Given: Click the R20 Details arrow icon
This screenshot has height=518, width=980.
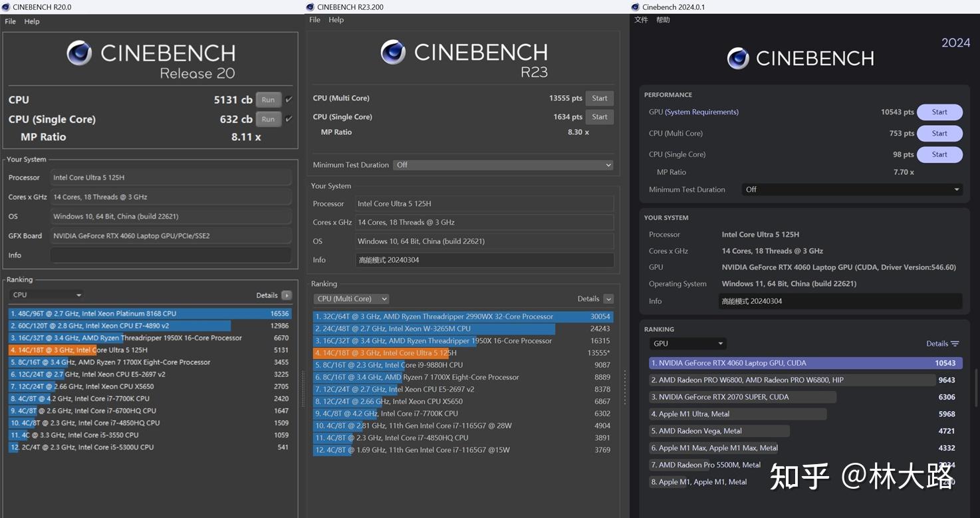Looking at the screenshot, I should click(x=287, y=295).
